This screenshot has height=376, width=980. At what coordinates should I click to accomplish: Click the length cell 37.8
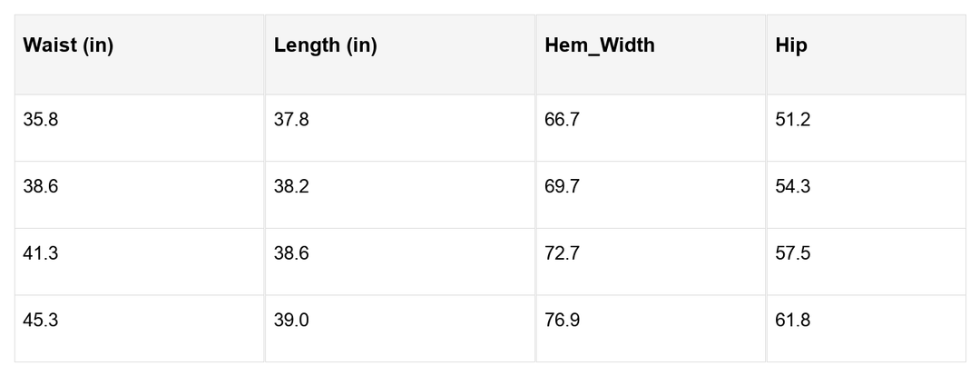click(291, 120)
